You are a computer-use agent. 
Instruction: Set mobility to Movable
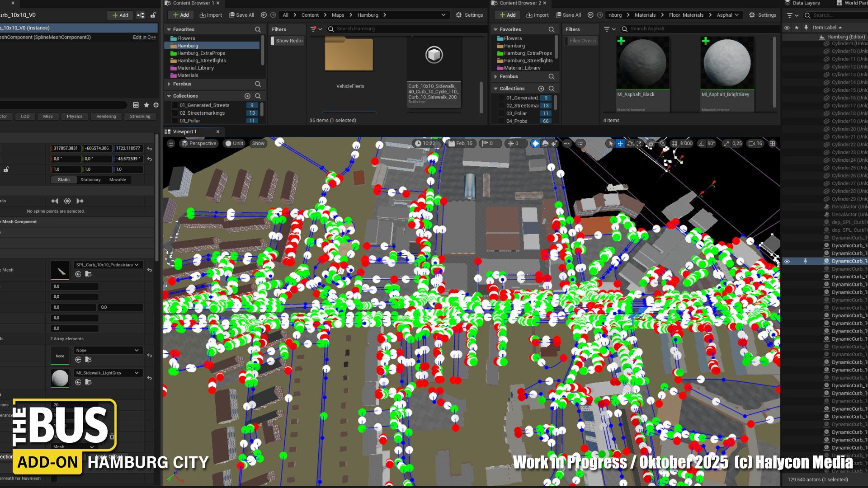118,180
